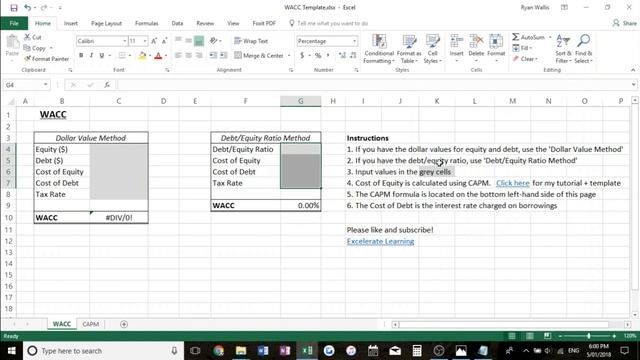Toggle bottom vertical alignment (highlighted)
The width and height of the screenshot is (640, 360).
pyautogui.click(x=199, y=40)
